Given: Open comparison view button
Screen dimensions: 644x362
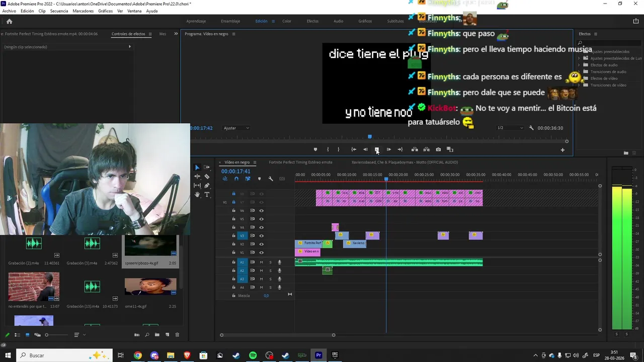Looking at the screenshot, I should [x=450, y=149].
